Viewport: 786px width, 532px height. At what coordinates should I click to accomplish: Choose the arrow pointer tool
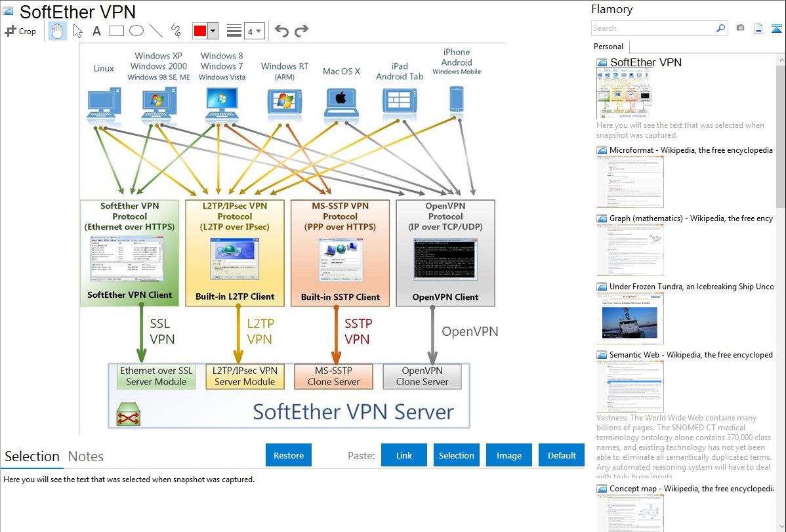click(x=77, y=31)
